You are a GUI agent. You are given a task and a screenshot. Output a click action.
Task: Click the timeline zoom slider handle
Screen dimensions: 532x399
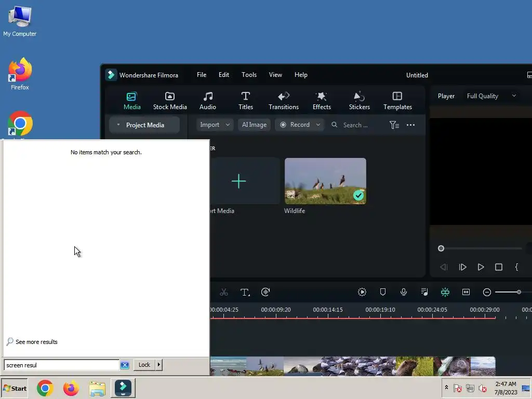(519, 292)
